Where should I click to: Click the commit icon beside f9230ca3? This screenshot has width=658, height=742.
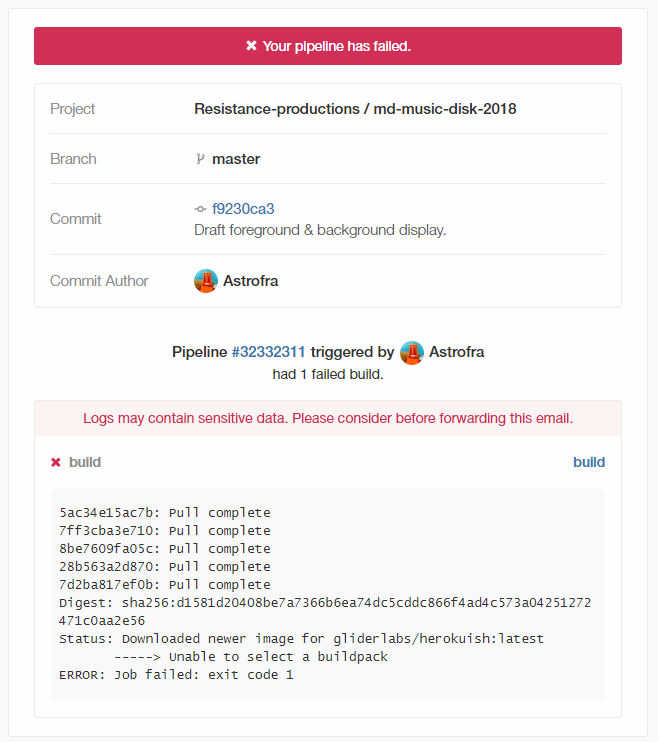point(200,209)
